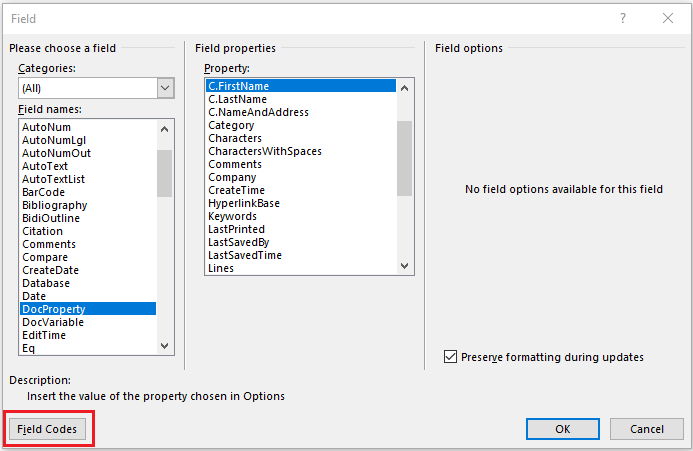Close the Field dialog with the X
The image size is (693, 451).
point(668,19)
